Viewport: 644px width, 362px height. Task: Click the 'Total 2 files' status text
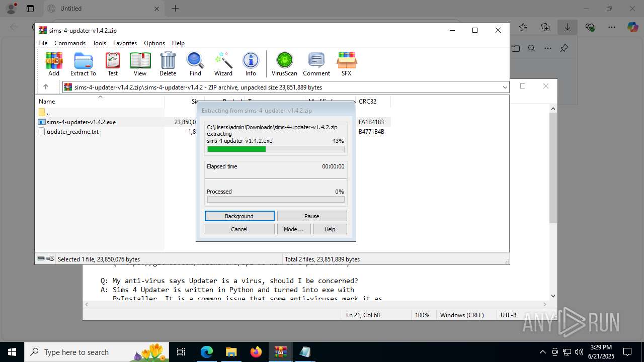click(x=322, y=259)
